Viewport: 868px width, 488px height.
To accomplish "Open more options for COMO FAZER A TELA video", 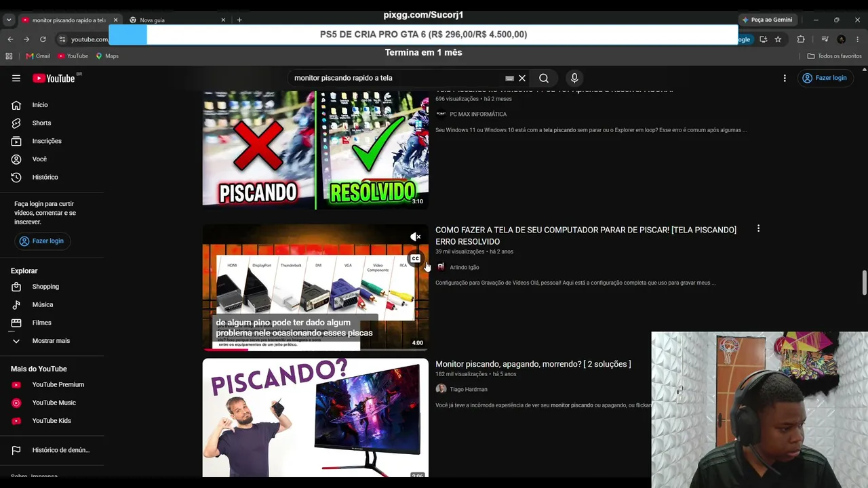I will (x=758, y=229).
